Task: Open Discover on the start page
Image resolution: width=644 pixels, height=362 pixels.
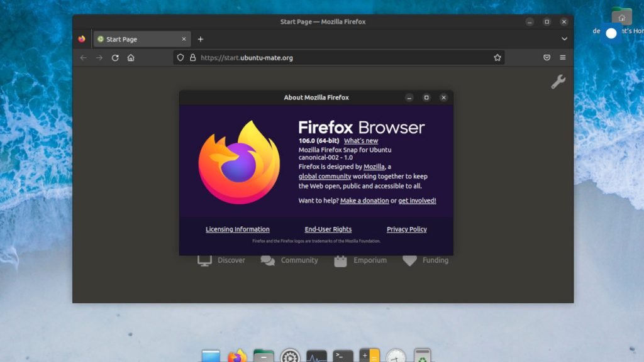Action: click(x=221, y=260)
